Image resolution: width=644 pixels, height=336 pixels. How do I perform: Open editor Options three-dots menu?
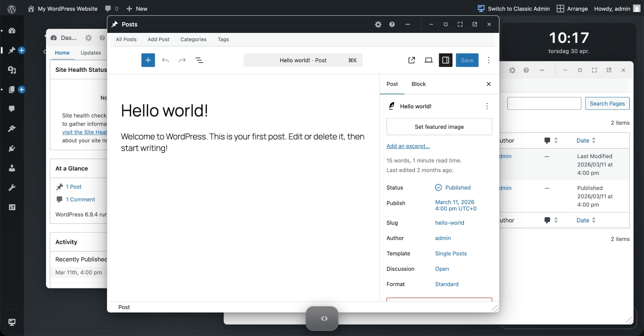[488, 60]
